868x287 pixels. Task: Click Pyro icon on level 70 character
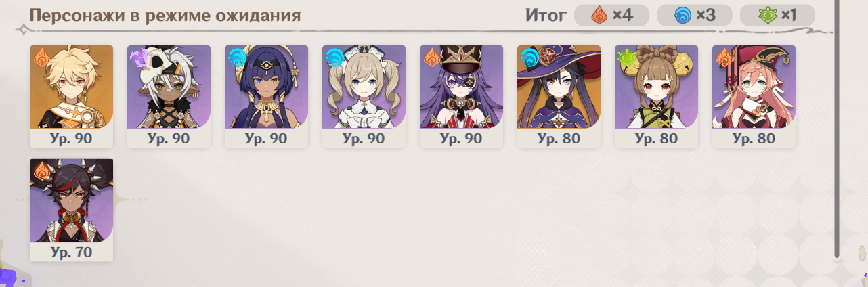pyautogui.click(x=42, y=171)
